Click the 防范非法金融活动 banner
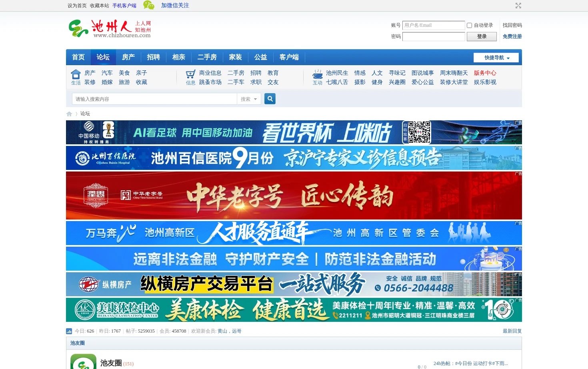 pos(294,259)
